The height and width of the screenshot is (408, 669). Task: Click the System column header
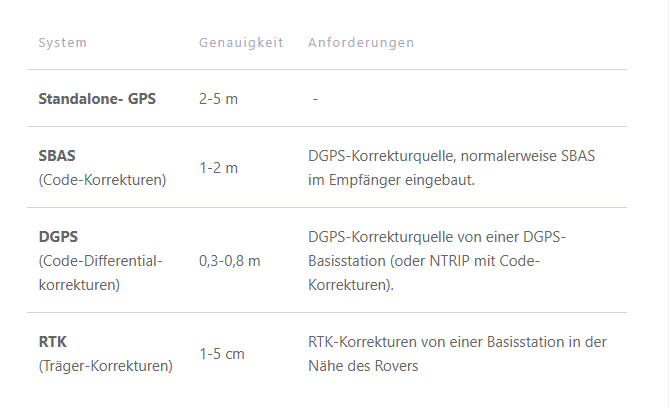pos(63,43)
